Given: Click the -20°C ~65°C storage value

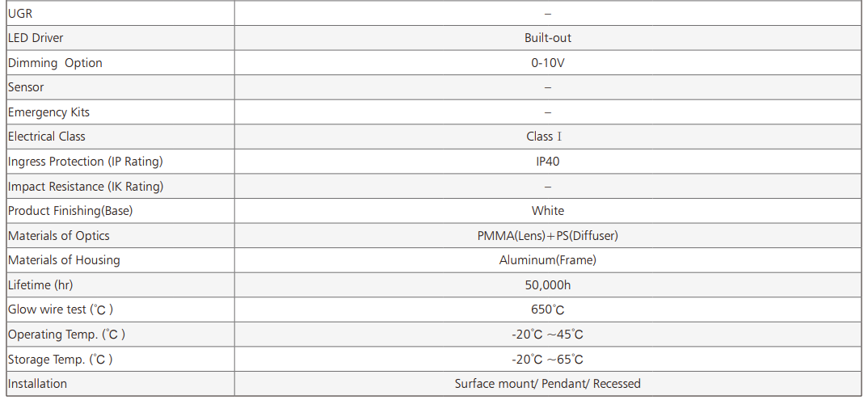Looking at the screenshot, I should pyautogui.click(x=547, y=360).
